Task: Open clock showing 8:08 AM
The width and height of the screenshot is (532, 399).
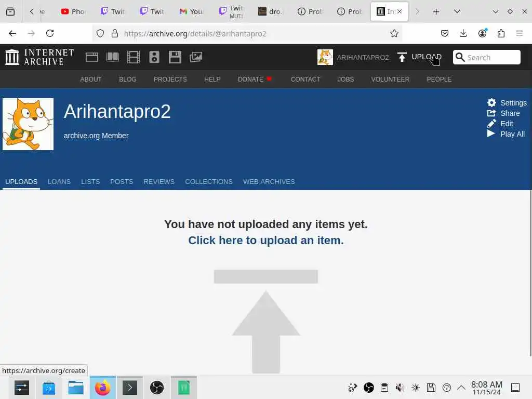Action: (x=486, y=388)
